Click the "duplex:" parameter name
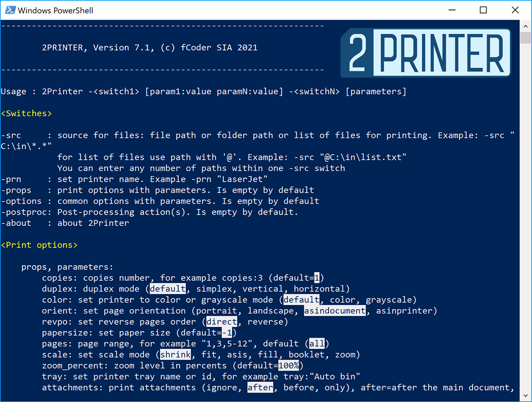The image size is (532, 402). [60, 289]
